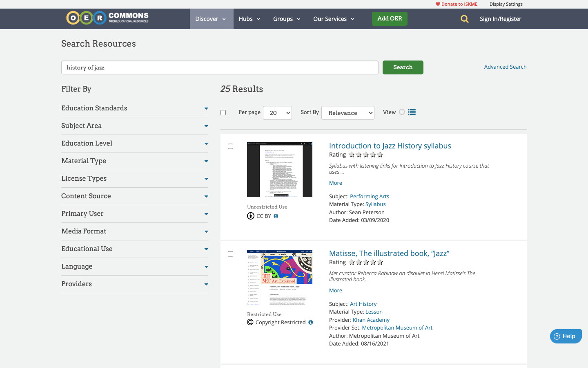Rate Introduction to Jazz History five stars
588x368 pixels.
380,155
